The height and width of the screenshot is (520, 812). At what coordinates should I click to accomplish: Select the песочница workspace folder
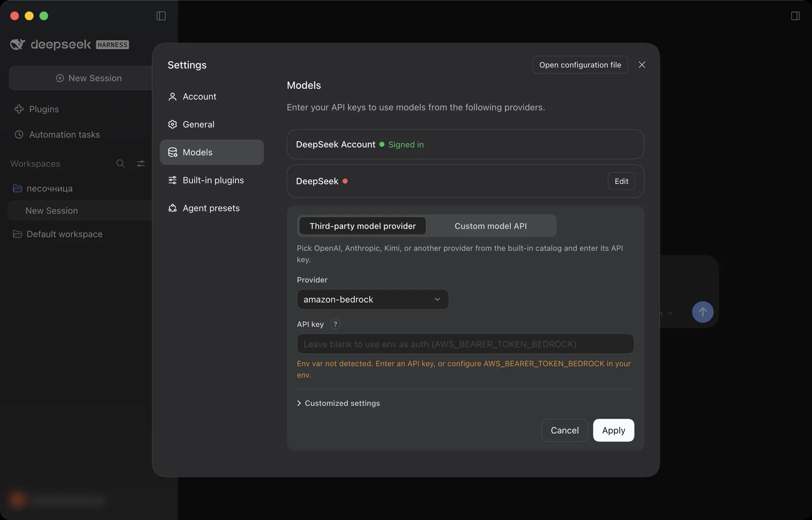(x=49, y=188)
